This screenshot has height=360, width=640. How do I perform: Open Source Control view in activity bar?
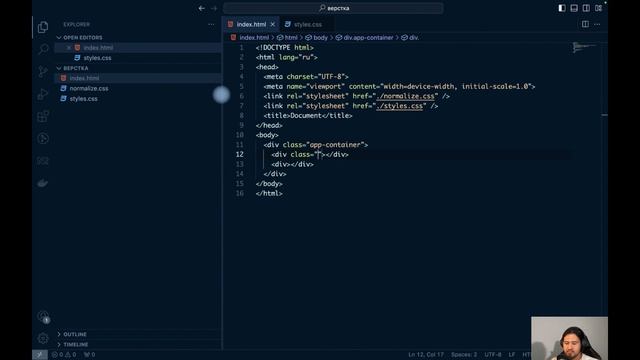click(x=43, y=72)
